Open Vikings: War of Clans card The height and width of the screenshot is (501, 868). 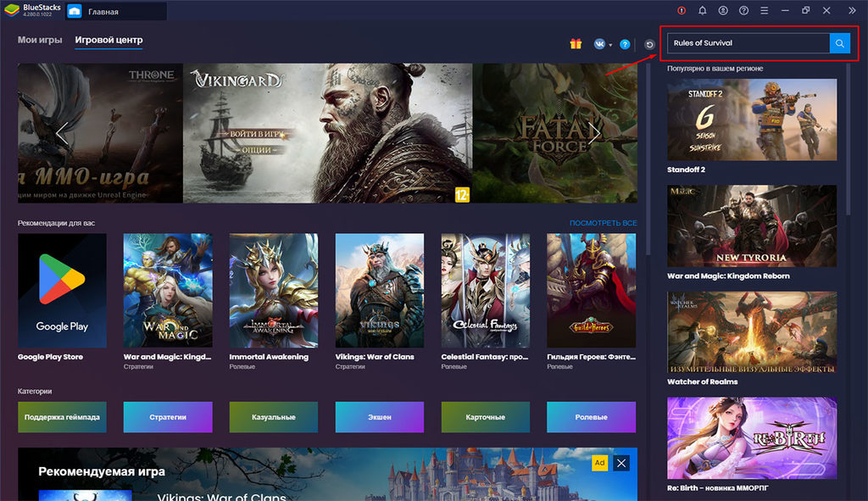pyautogui.click(x=380, y=291)
